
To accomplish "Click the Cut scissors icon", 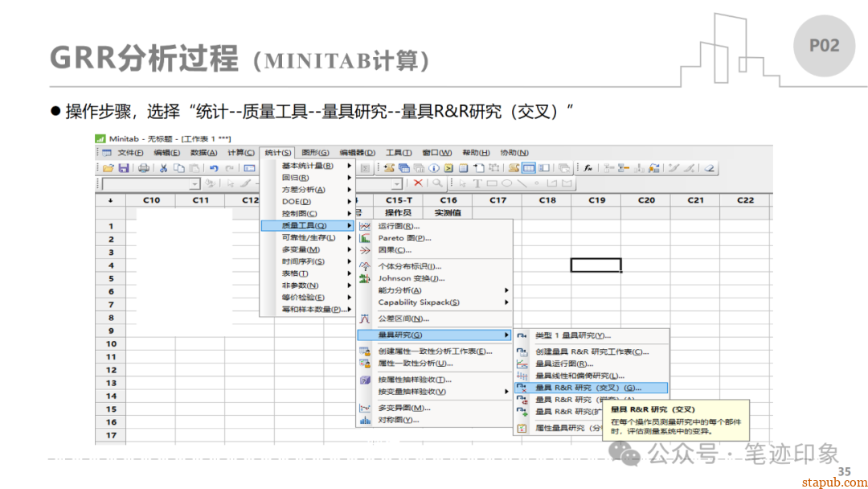I will point(163,168).
